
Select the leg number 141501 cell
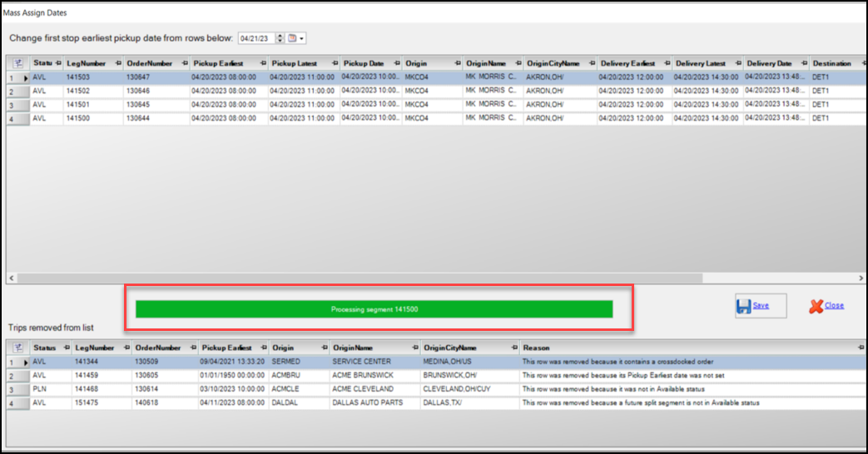93,105
